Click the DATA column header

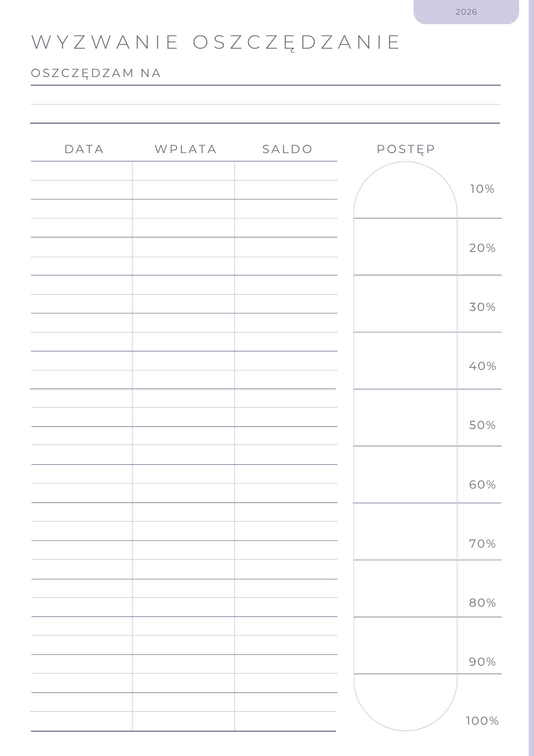point(84,149)
